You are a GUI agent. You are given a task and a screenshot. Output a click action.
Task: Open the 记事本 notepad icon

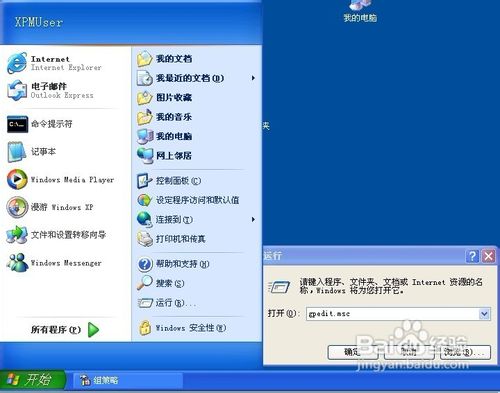(17, 152)
